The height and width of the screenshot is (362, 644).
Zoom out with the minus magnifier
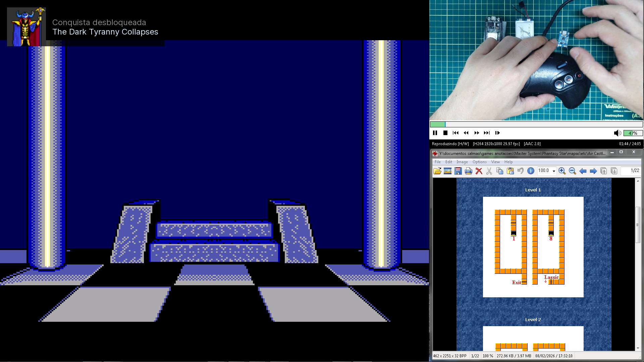coord(572,171)
